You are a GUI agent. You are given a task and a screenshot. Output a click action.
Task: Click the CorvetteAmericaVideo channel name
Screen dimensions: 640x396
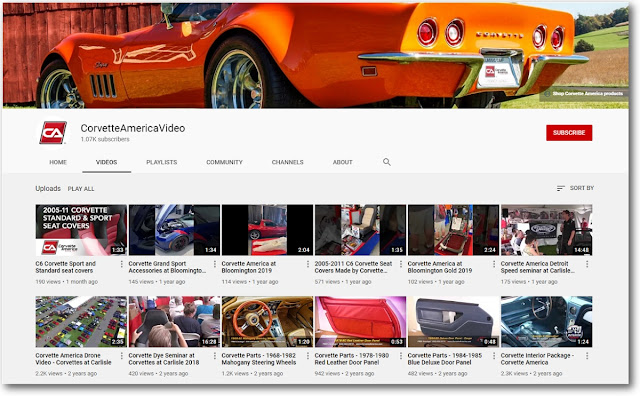(133, 128)
